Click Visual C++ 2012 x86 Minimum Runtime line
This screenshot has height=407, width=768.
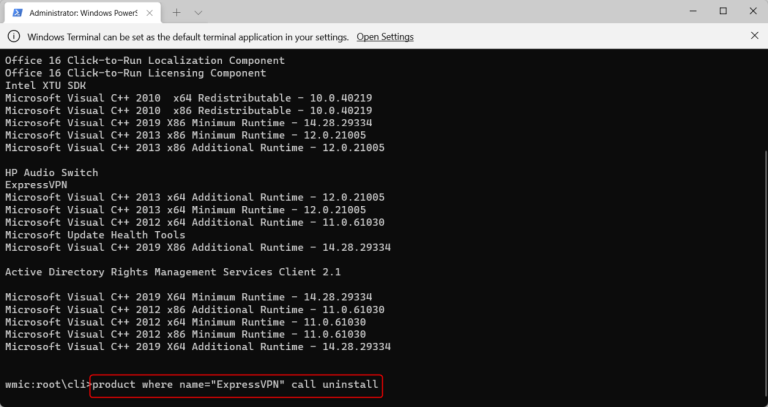[186, 335]
